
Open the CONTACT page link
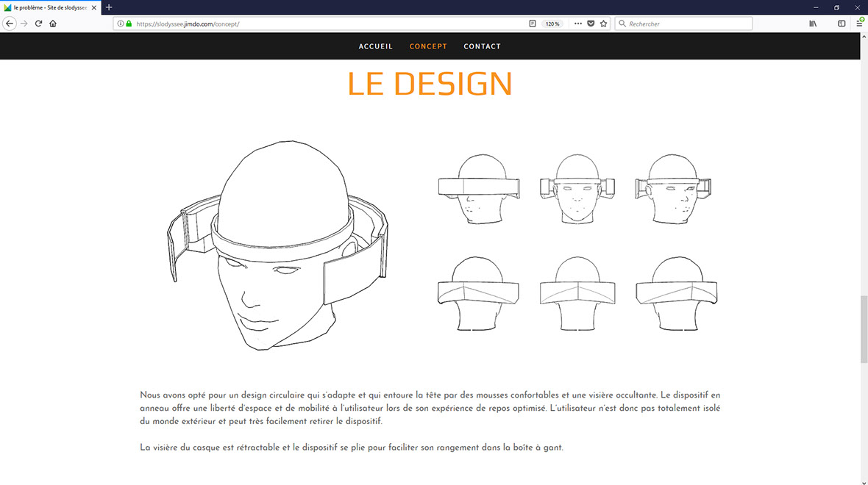[x=482, y=46]
